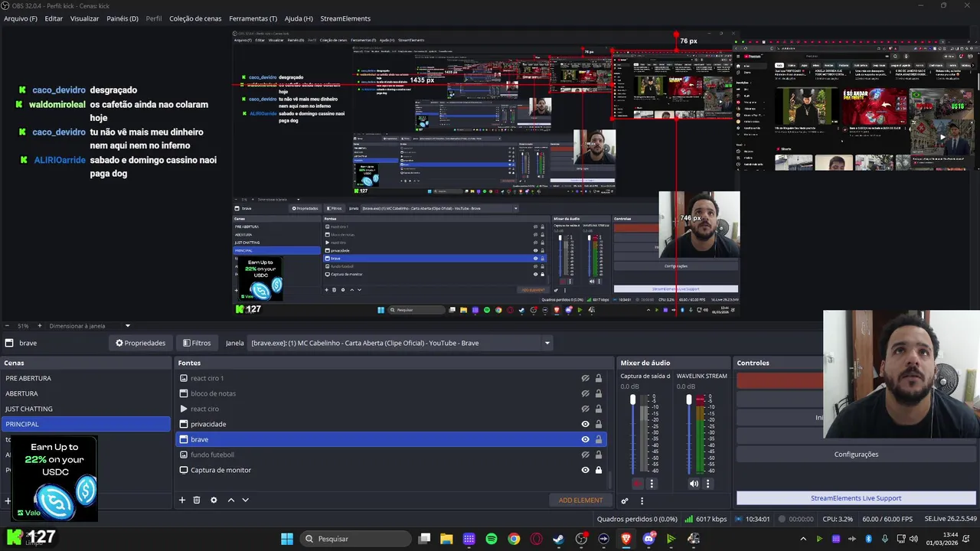The image size is (980, 551).
Task: Open the StreamElements menu
Action: pos(345,18)
